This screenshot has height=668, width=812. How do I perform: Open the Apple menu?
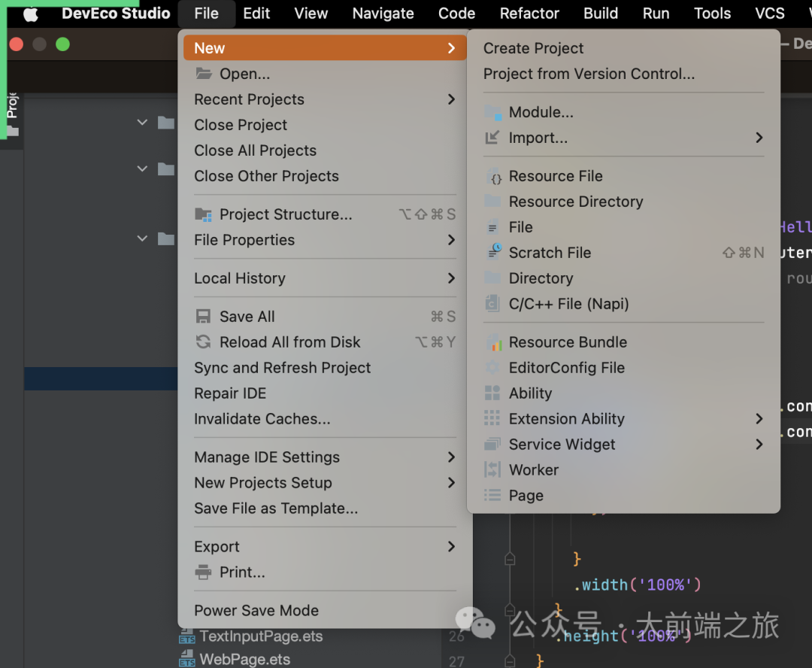31,14
